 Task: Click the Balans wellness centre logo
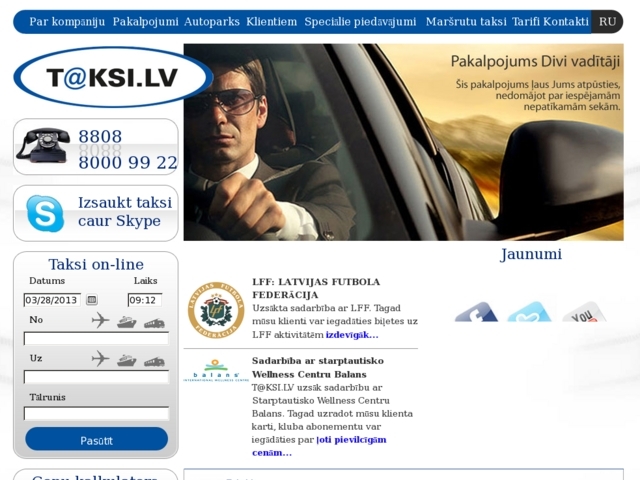[x=216, y=370]
